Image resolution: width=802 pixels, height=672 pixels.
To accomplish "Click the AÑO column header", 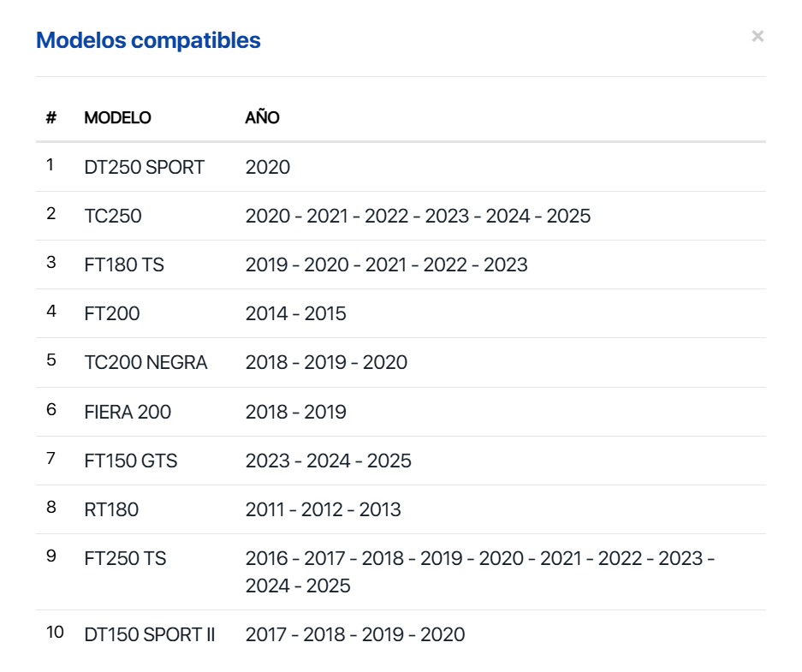I will pos(262,118).
